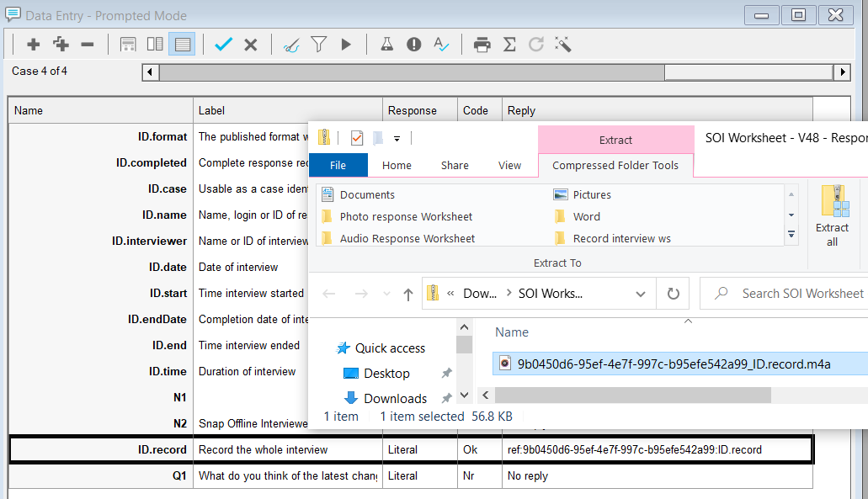
Task: Expand the Extract To destinations gallery
Action: pos(791,238)
